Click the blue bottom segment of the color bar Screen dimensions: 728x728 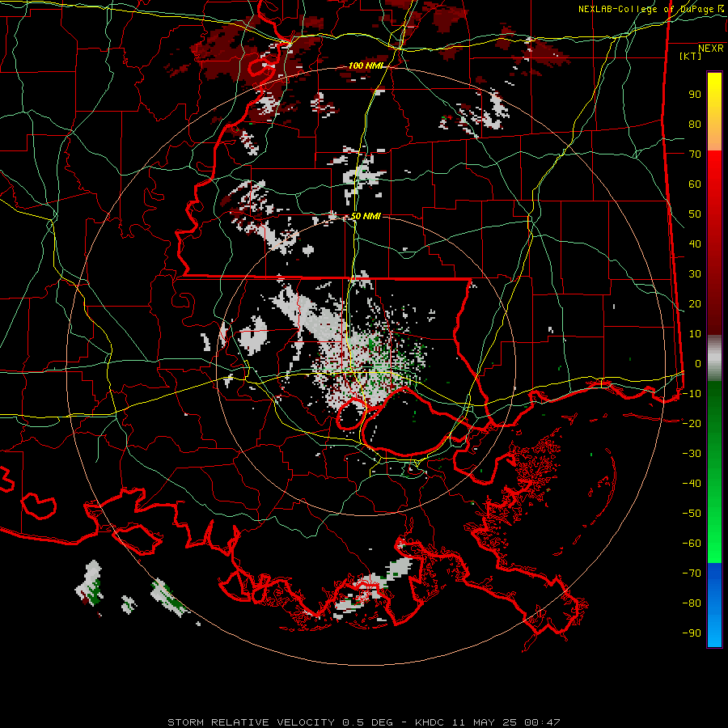[714, 605]
